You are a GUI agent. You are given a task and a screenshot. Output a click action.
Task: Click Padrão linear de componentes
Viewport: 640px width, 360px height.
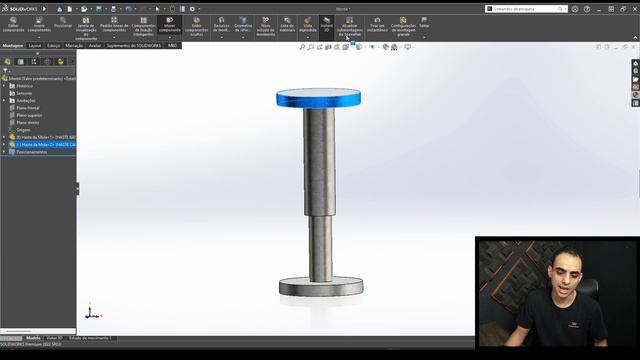pos(114,25)
